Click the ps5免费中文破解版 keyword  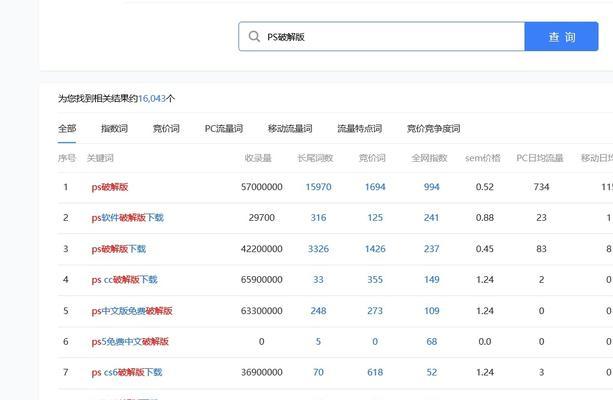[130, 342]
